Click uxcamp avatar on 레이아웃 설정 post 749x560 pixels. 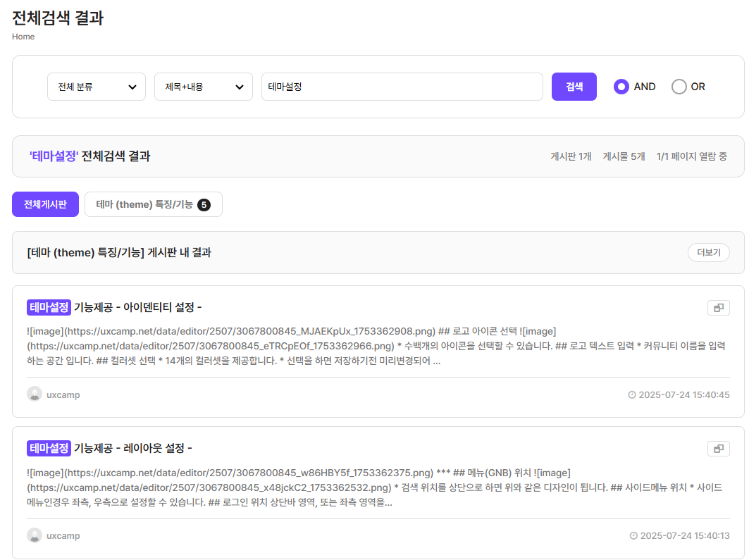(x=35, y=535)
